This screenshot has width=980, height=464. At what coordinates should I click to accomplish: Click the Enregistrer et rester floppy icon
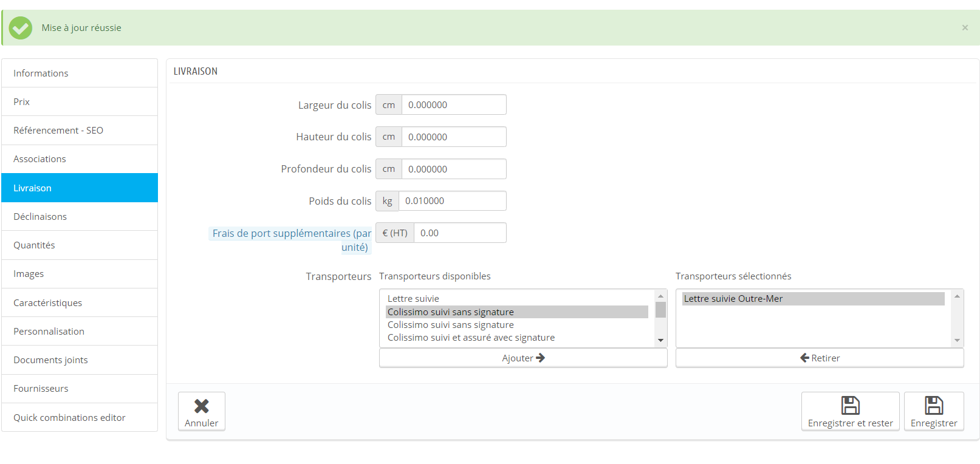(x=851, y=405)
